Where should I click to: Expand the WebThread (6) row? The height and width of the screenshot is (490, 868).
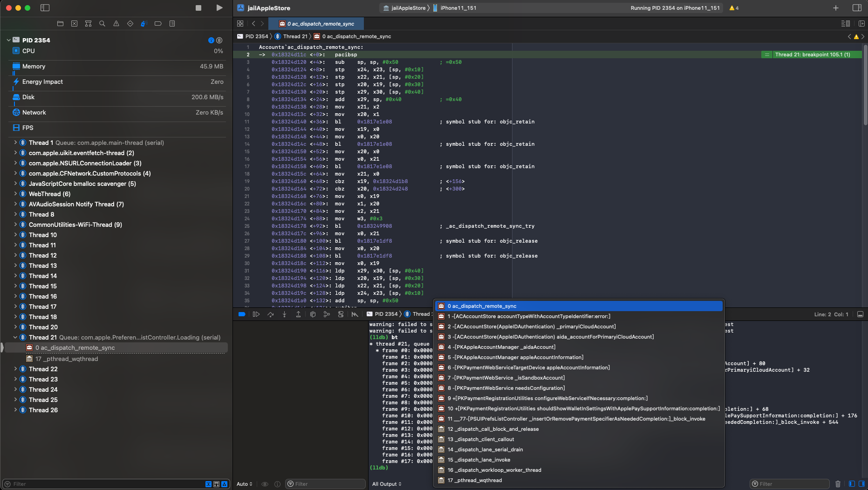click(x=15, y=194)
